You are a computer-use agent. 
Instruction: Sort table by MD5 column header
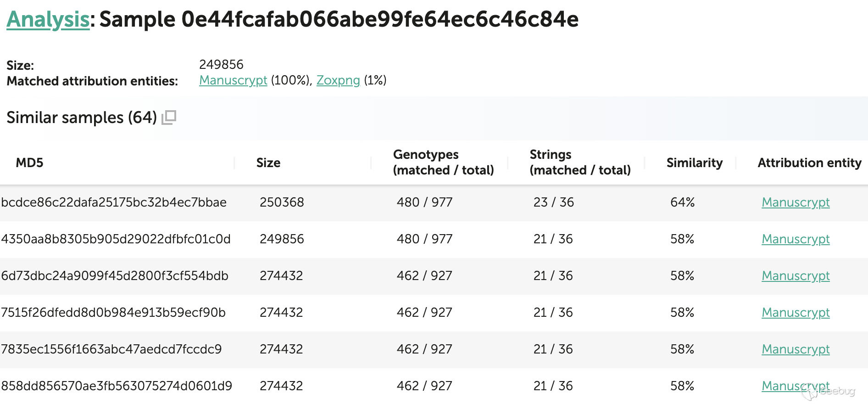(x=29, y=163)
